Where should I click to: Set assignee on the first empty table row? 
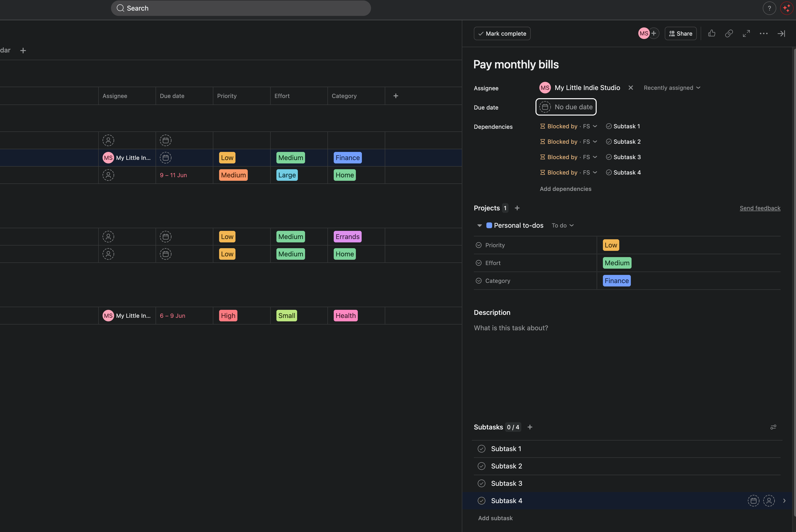108,140
